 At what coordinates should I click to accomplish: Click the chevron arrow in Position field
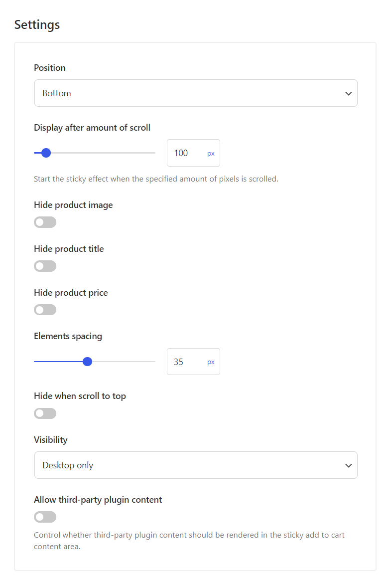click(348, 93)
